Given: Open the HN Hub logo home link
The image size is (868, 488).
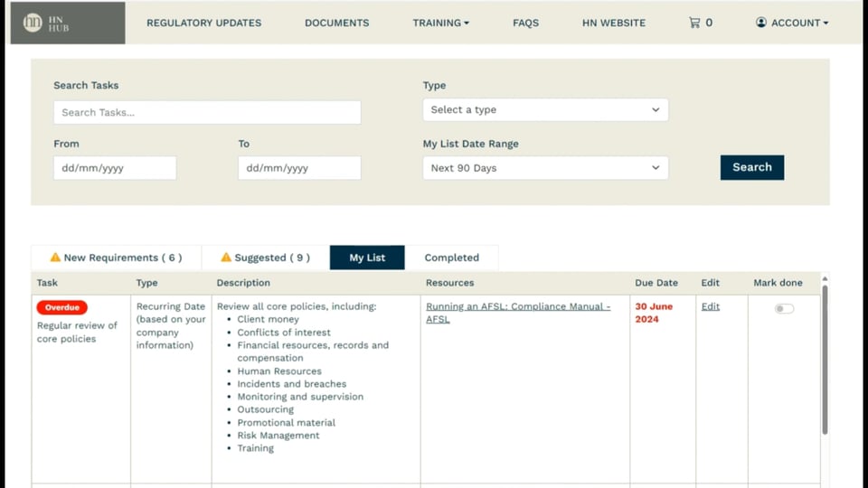Looking at the screenshot, I should click(x=68, y=23).
